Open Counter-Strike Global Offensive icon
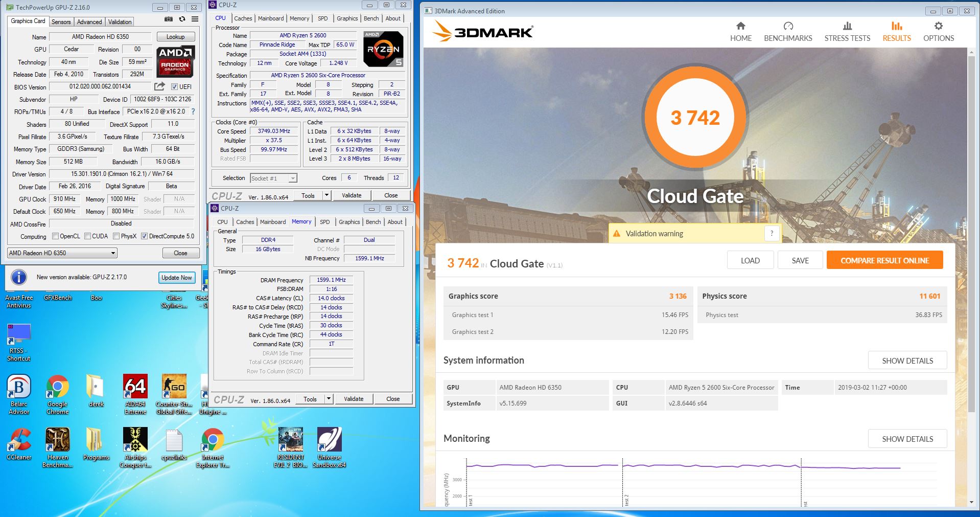Screen dimensions: 980x517 tap(174, 394)
